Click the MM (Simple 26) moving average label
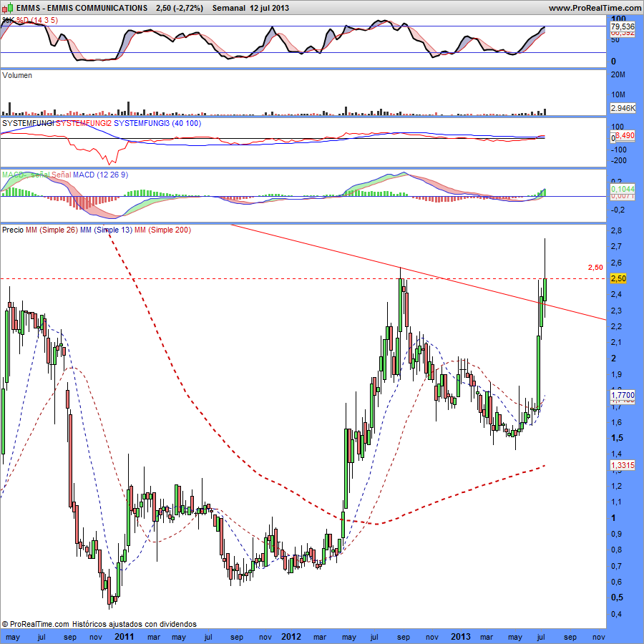 click(x=52, y=230)
